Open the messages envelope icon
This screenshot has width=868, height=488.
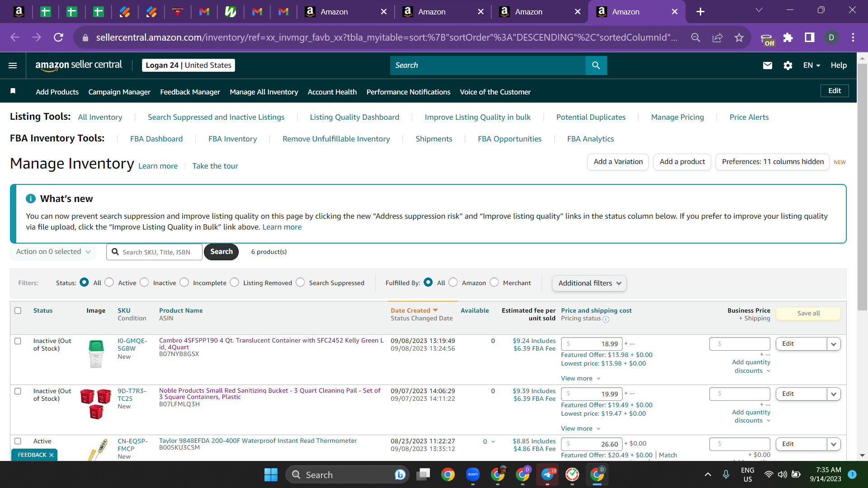768,66
